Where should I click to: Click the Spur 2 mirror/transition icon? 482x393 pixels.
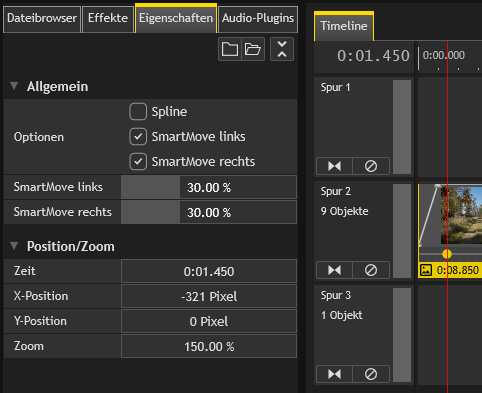tap(334, 270)
